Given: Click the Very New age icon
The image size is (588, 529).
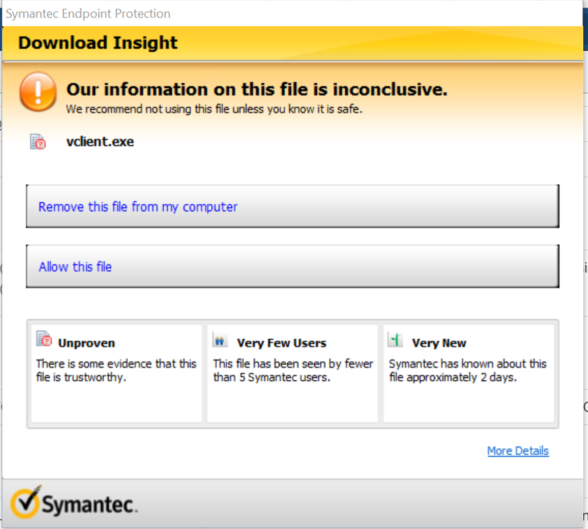Looking at the screenshot, I should point(395,340).
